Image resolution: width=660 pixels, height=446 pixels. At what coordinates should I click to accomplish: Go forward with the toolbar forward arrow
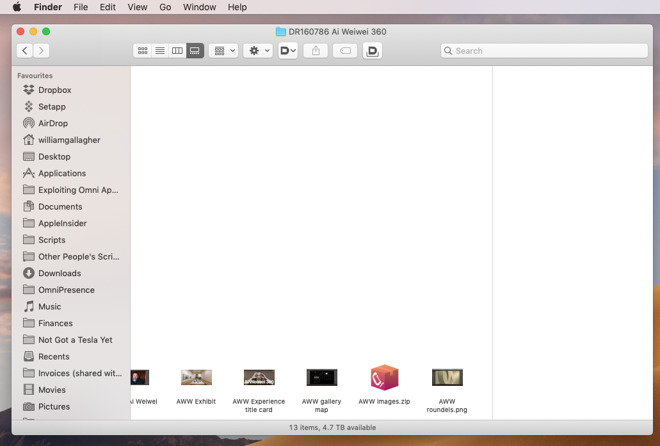[x=41, y=51]
